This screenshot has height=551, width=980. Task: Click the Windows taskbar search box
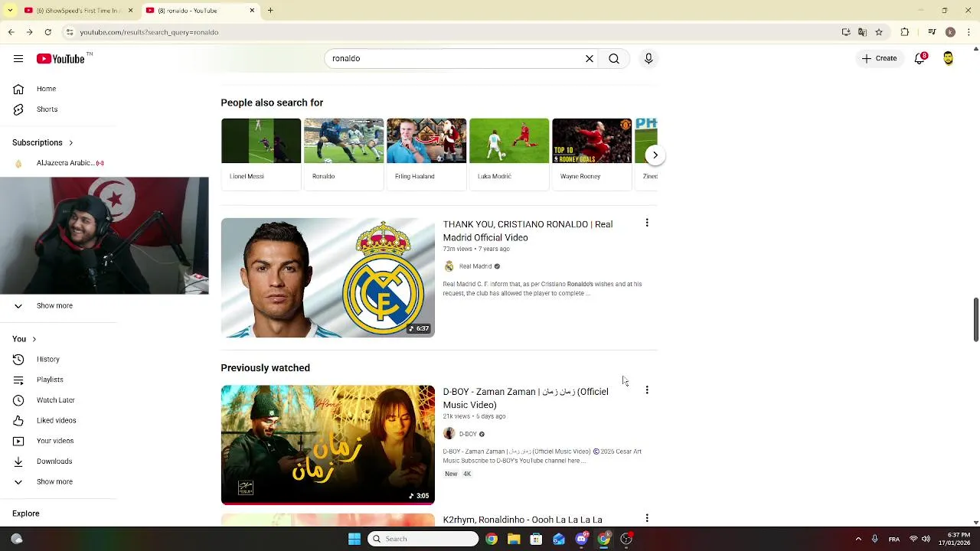tap(423, 539)
